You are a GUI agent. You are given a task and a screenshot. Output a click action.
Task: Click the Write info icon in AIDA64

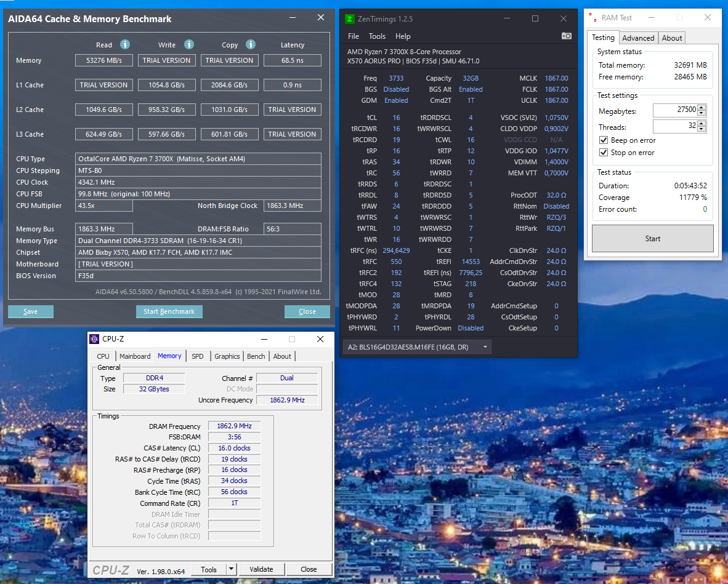(188, 44)
